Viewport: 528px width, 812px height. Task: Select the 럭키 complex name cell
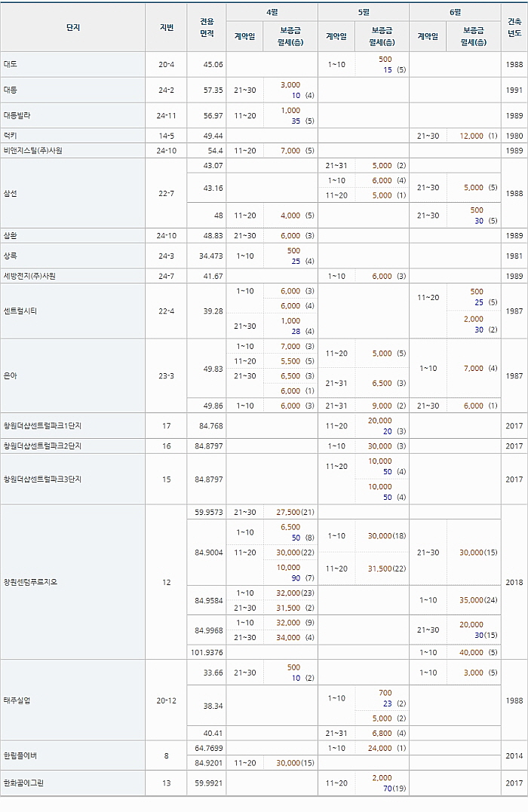pyautogui.click(x=73, y=136)
